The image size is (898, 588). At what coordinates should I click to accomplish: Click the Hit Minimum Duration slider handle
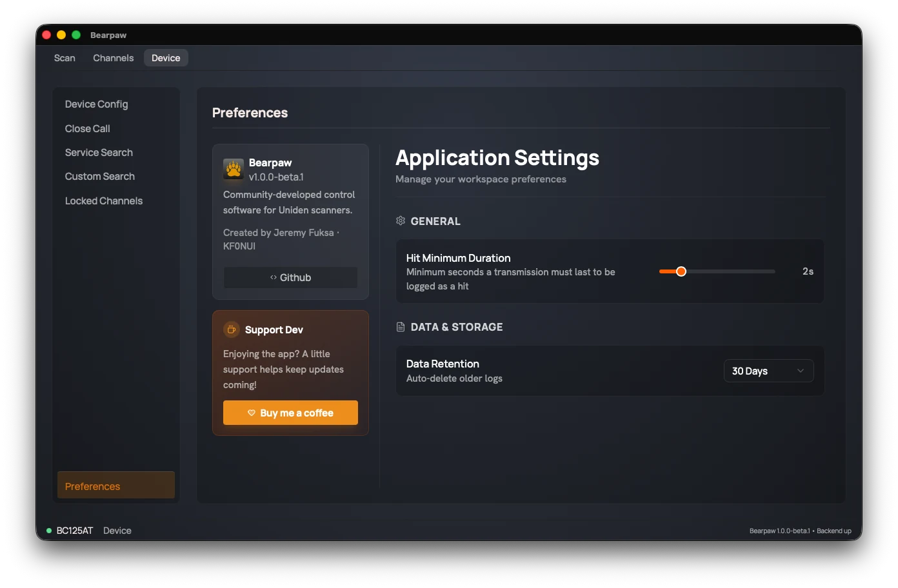click(x=681, y=271)
